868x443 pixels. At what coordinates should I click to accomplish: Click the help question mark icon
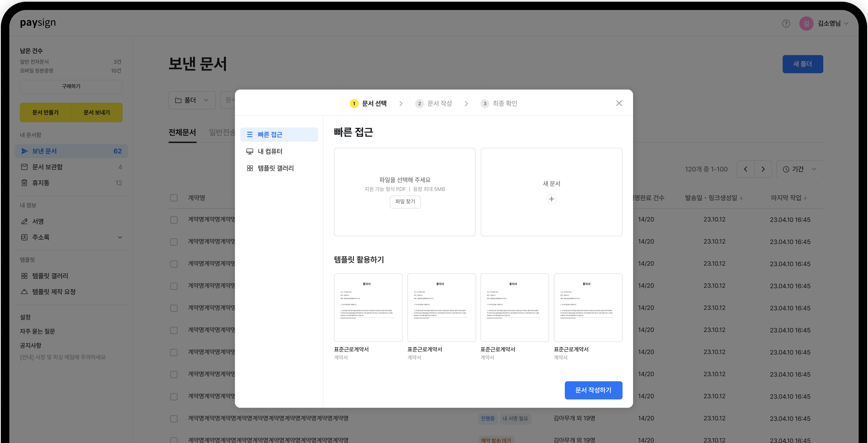pos(786,23)
